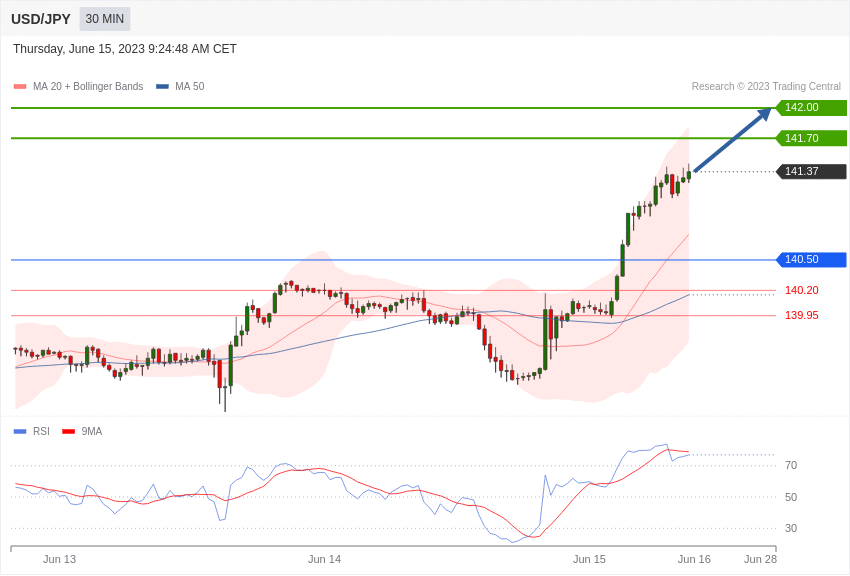Click the Jun 28 date axis label
This screenshot has height=576, width=850.
point(760,559)
